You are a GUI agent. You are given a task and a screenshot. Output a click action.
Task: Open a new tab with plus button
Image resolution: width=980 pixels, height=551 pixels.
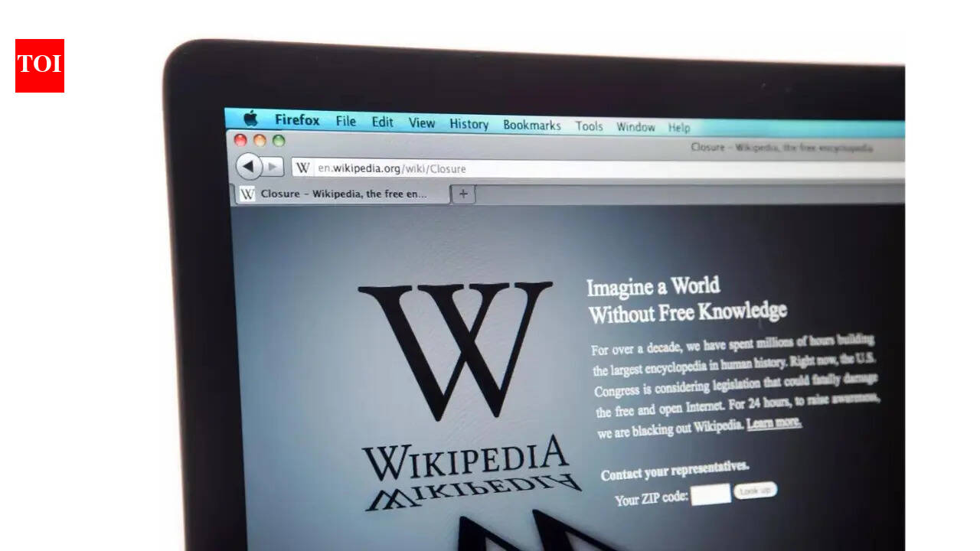462,194
